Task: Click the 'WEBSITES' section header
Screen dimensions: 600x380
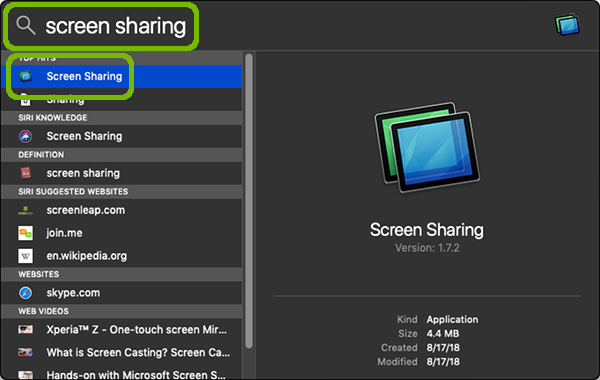Action: [39, 274]
